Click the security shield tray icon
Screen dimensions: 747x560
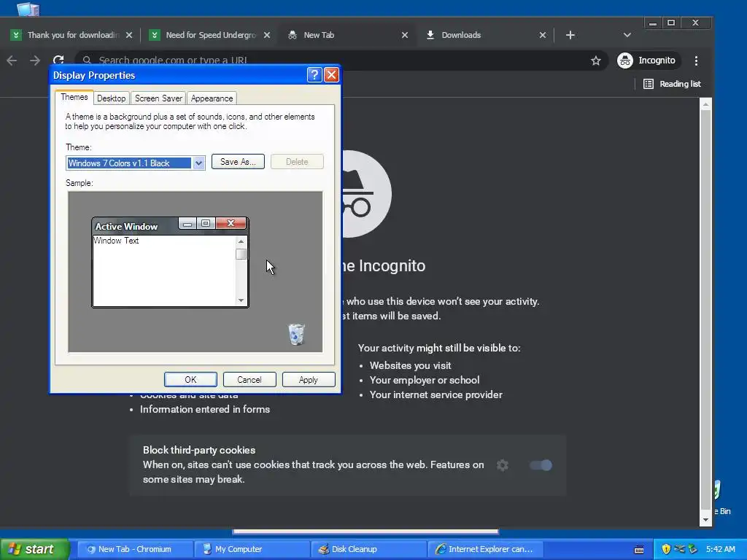click(666, 549)
